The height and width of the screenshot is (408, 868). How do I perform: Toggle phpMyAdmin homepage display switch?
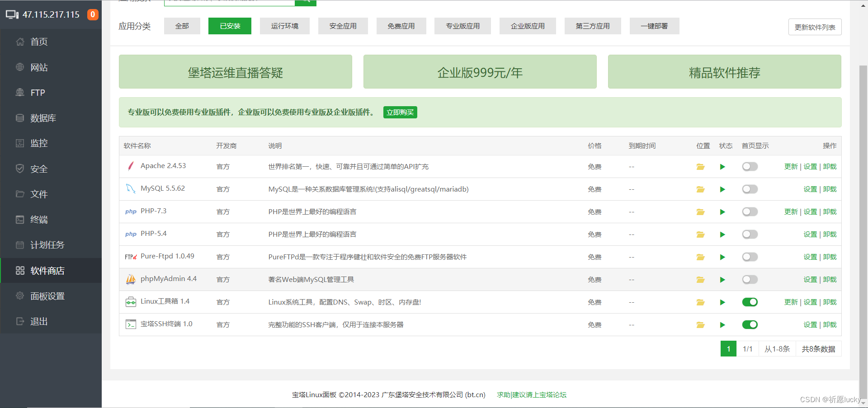(750, 280)
